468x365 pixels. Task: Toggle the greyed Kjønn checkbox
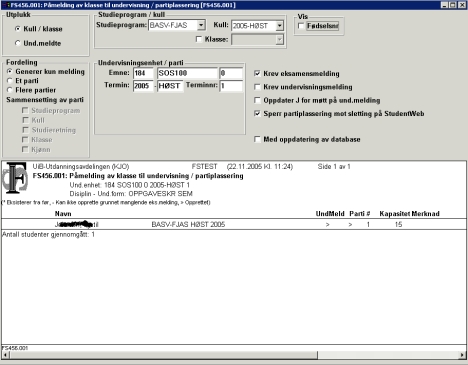25,150
